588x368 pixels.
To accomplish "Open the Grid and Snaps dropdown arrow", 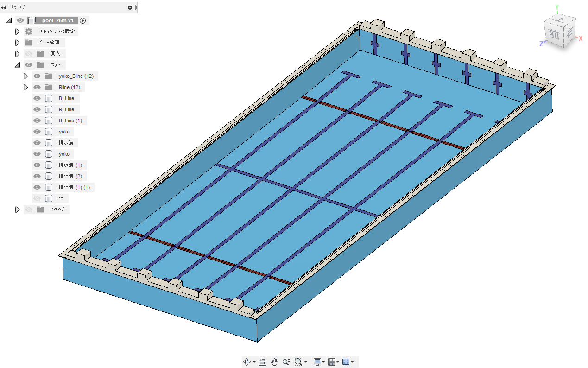I will (x=338, y=362).
